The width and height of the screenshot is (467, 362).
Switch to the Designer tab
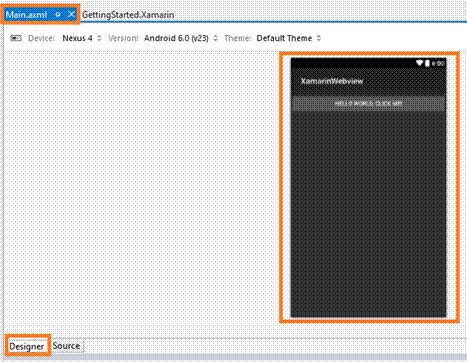(27, 346)
